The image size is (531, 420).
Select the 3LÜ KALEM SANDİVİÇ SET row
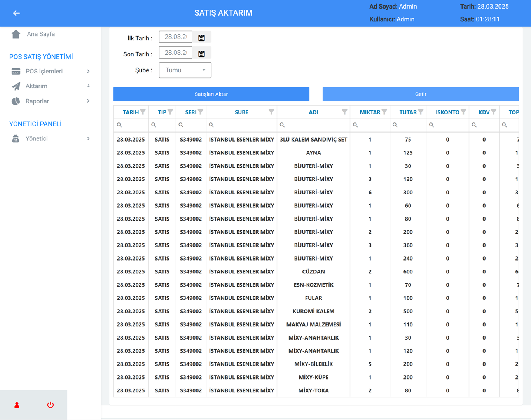click(x=316, y=140)
